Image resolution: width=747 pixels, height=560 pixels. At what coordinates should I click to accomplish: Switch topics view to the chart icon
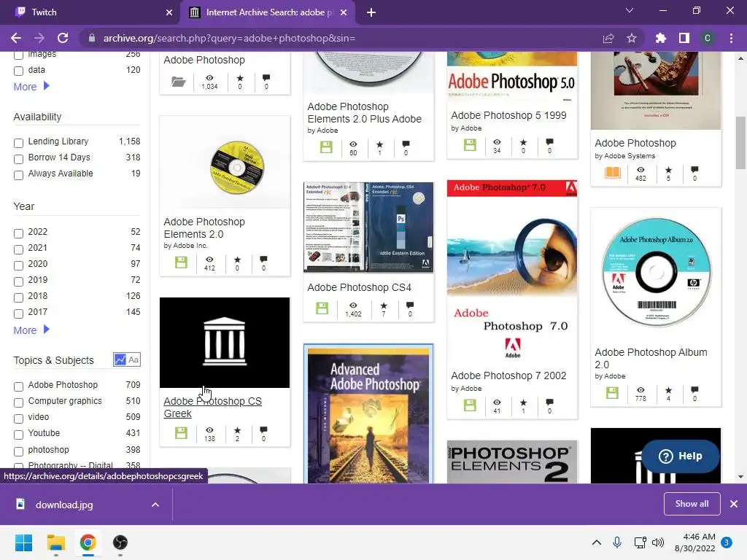point(120,359)
